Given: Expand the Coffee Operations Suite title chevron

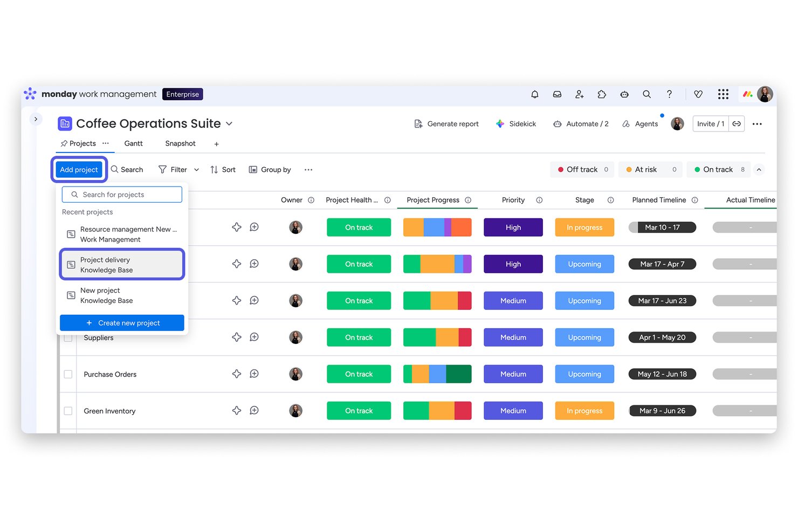Looking at the screenshot, I should coord(229,124).
